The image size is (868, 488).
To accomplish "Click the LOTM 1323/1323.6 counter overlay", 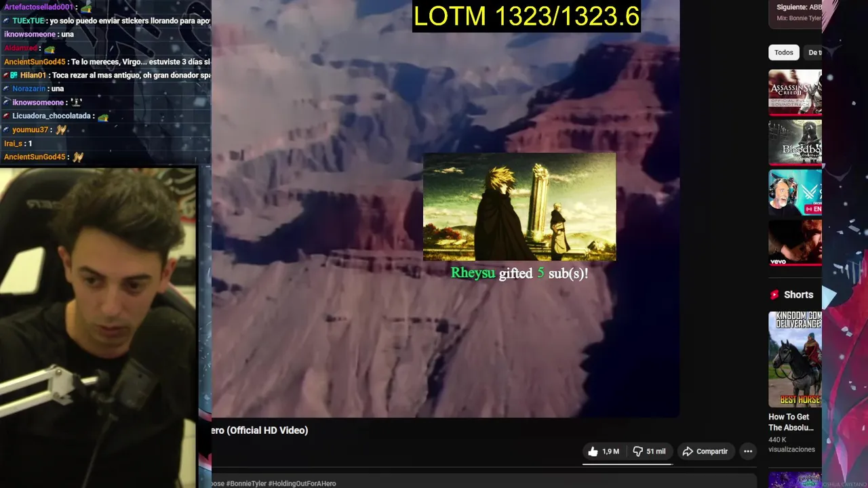I will [x=526, y=16].
